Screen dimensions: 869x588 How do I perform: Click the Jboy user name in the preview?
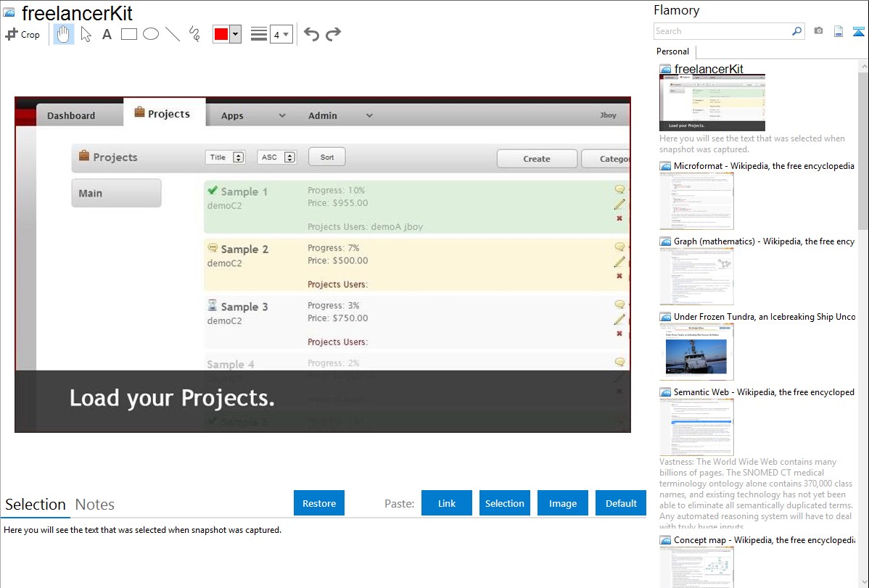(608, 115)
